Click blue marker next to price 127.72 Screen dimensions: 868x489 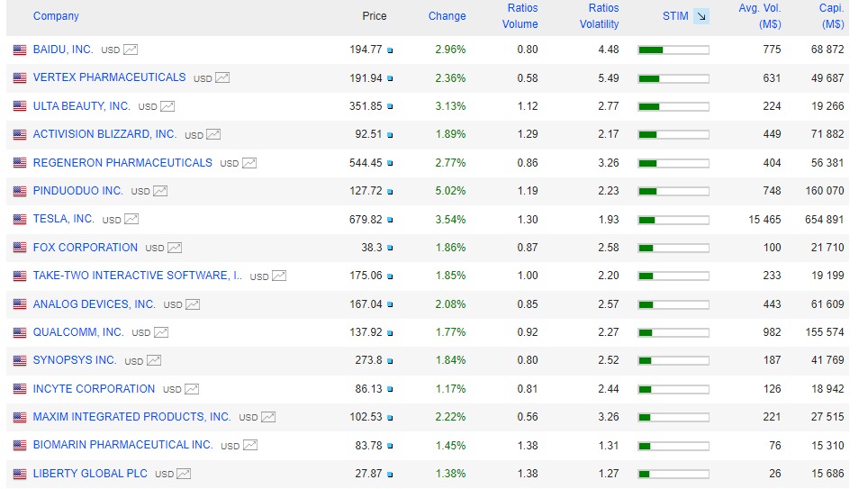390,192
